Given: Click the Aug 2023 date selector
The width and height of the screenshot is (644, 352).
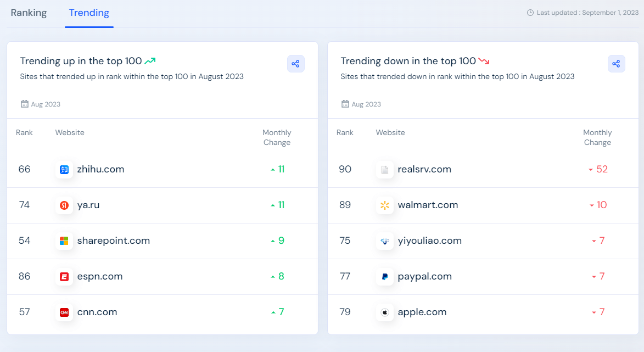Looking at the screenshot, I should click(x=40, y=104).
